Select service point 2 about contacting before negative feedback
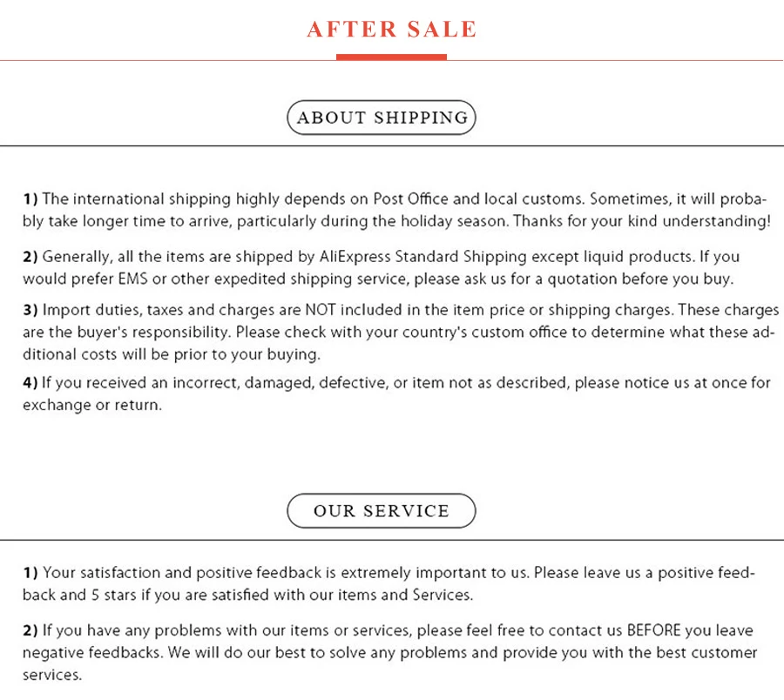This screenshot has height=700, width=784. [390, 652]
